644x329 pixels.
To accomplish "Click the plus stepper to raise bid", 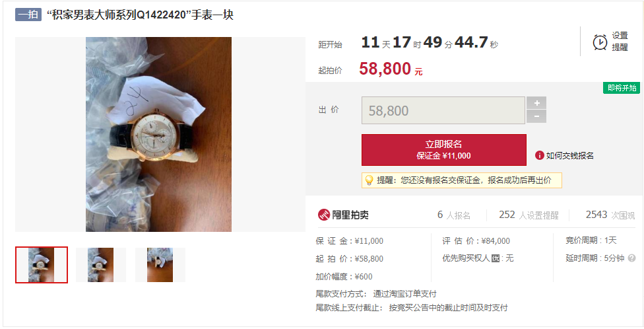I will click(536, 103).
